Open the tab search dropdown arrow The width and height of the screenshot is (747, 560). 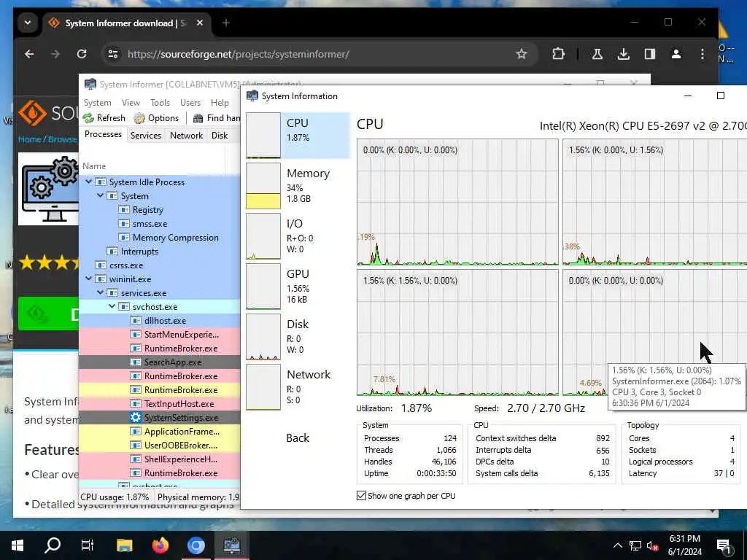click(28, 23)
